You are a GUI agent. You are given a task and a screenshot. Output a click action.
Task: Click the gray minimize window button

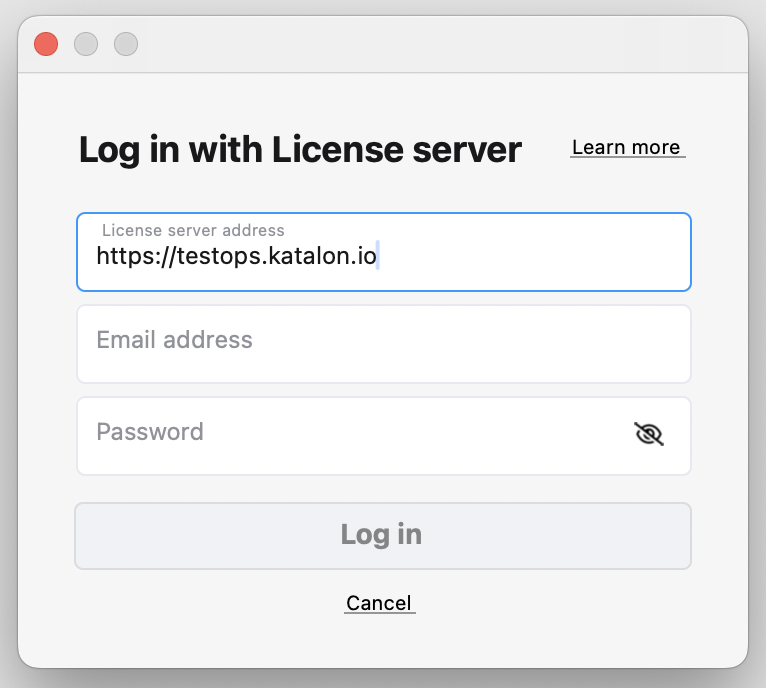coord(86,44)
